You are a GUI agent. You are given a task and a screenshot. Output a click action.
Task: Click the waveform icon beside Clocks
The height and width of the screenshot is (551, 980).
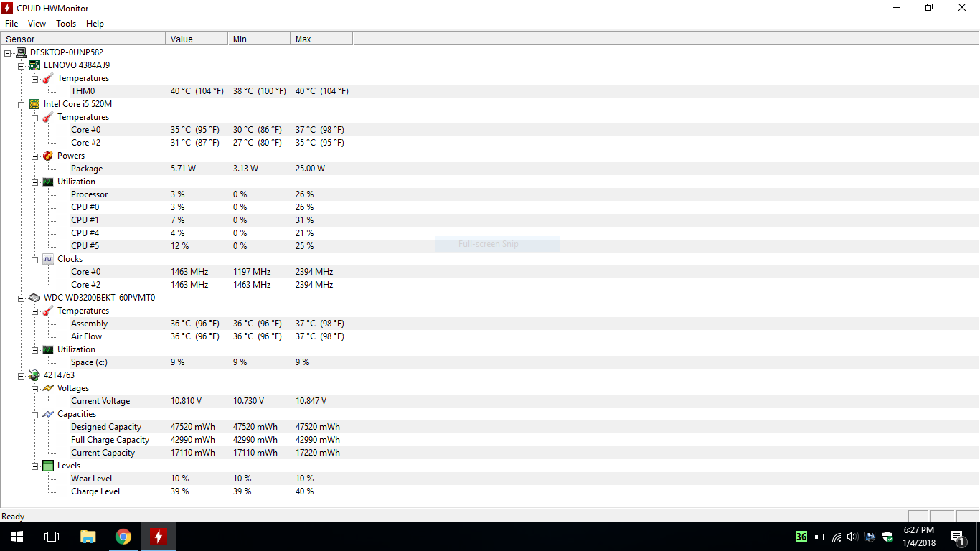[x=48, y=259]
